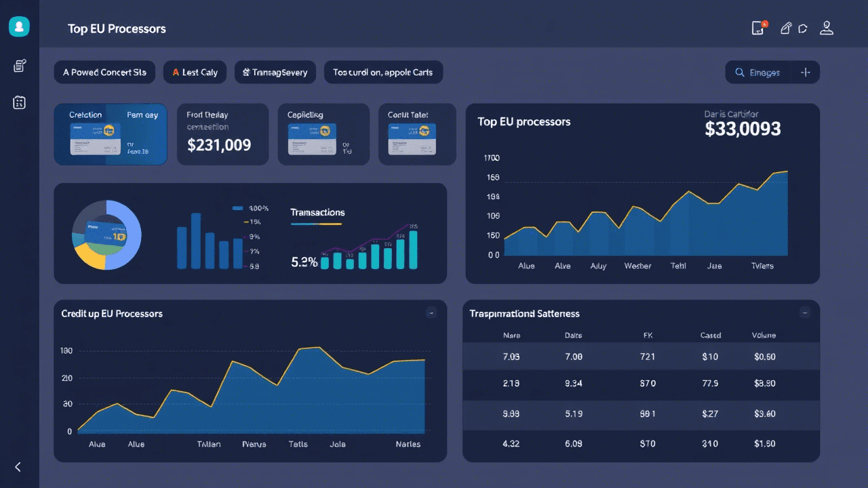Click the plus add icon beside search
The image size is (868, 488).
tap(806, 73)
